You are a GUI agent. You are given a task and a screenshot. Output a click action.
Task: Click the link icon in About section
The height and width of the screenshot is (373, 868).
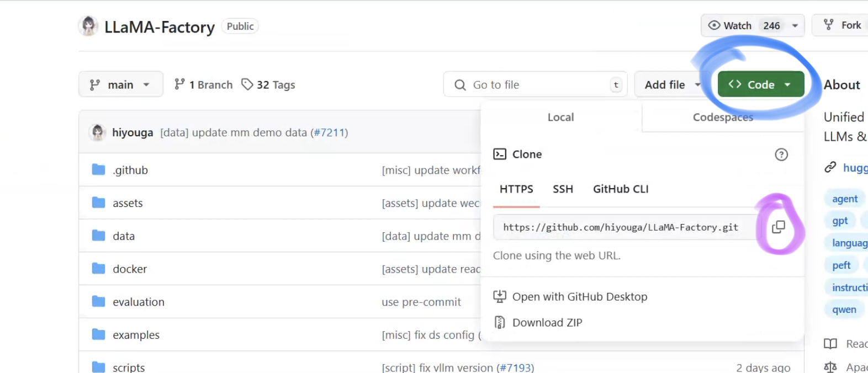coord(830,167)
